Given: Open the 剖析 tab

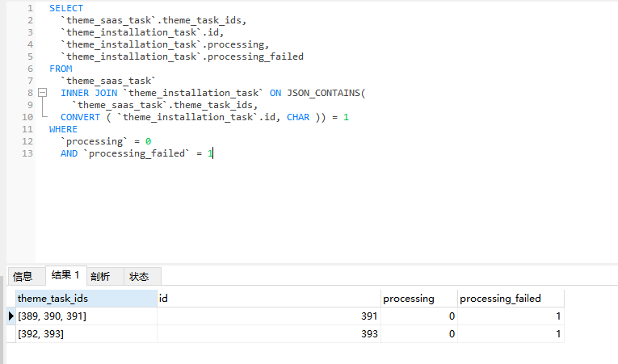Looking at the screenshot, I should click(100, 276).
